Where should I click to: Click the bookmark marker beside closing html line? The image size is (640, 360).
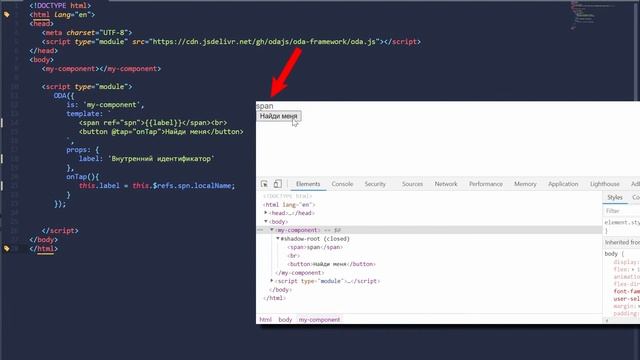pos(7,248)
